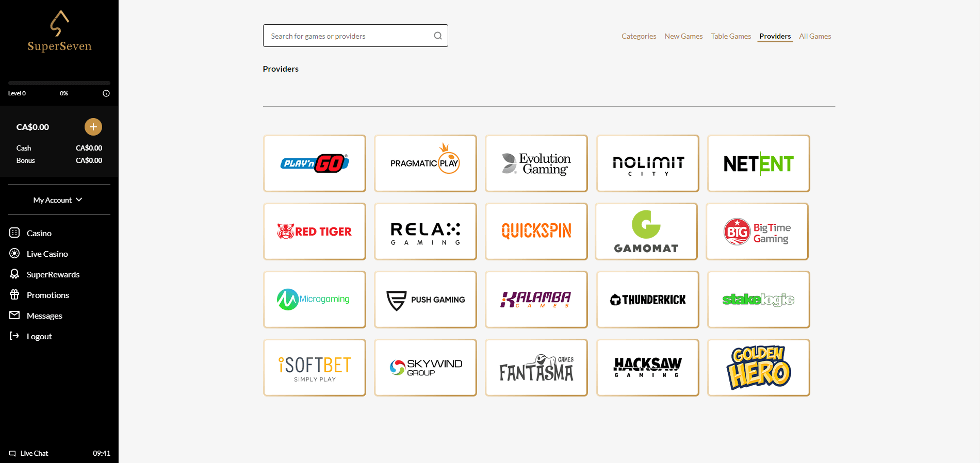Open the Relax Gaming provider
This screenshot has width=980, height=463.
pos(426,231)
